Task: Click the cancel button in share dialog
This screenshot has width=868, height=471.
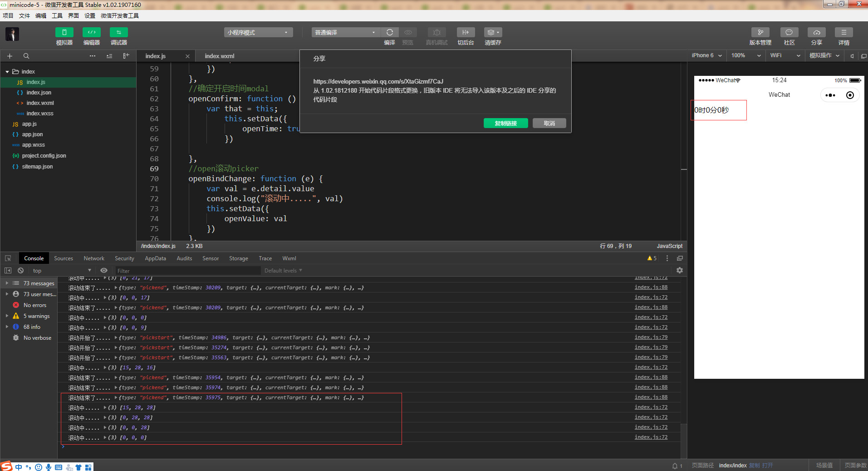Action: click(x=549, y=123)
